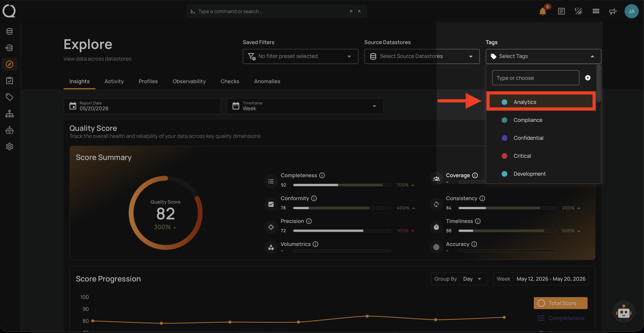Viewport: 644px width, 333px height.
Task: Expand the Saved Filters preset dropdown
Action: [300, 56]
